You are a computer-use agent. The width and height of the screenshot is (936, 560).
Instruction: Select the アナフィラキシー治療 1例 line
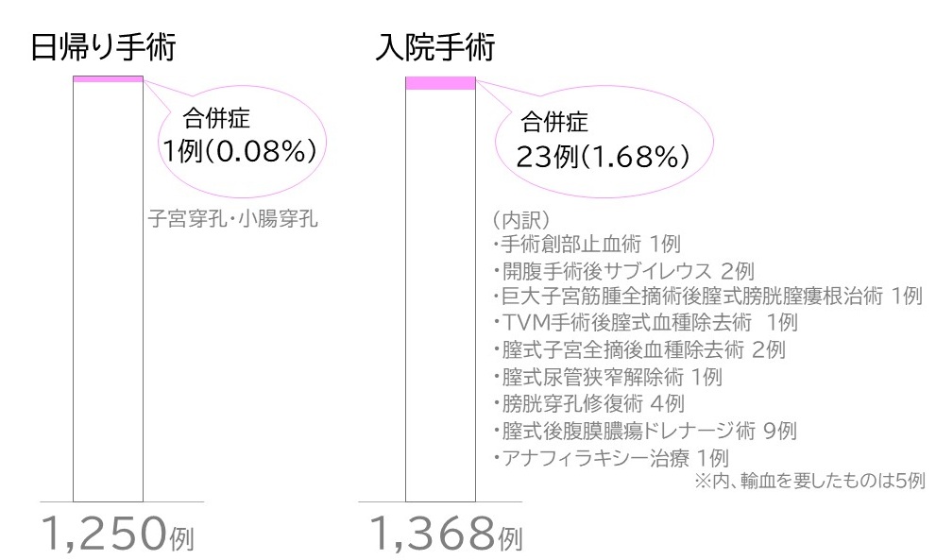pyautogui.click(x=611, y=458)
